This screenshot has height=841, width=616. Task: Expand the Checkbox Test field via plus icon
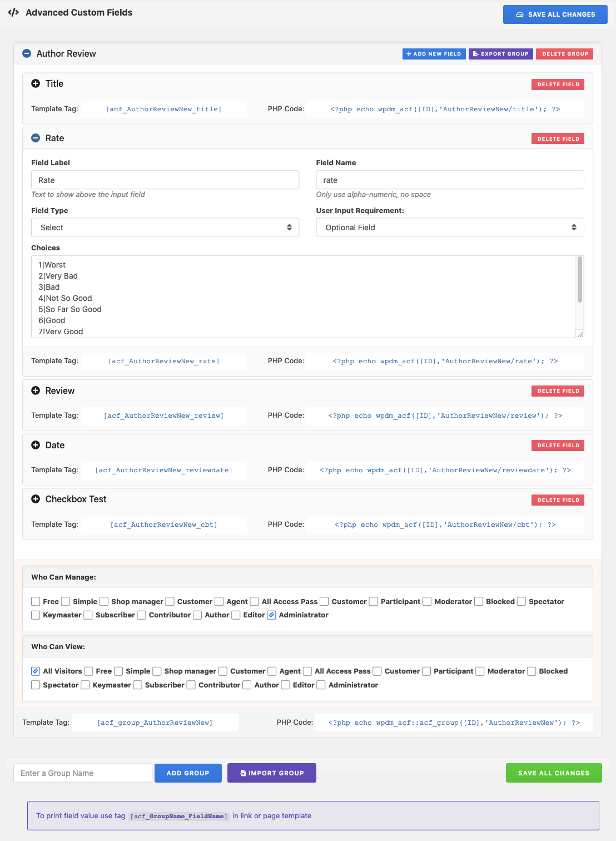point(36,499)
